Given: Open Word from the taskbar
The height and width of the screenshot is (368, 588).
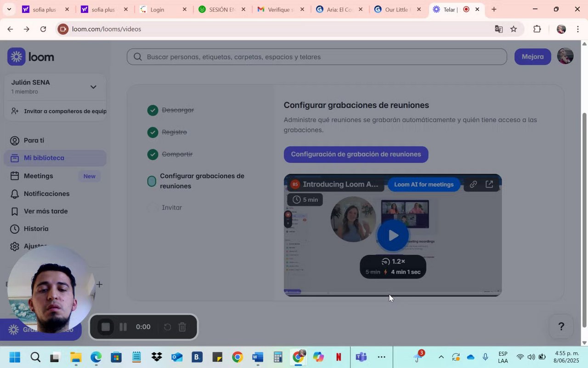Looking at the screenshot, I should pos(257,357).
